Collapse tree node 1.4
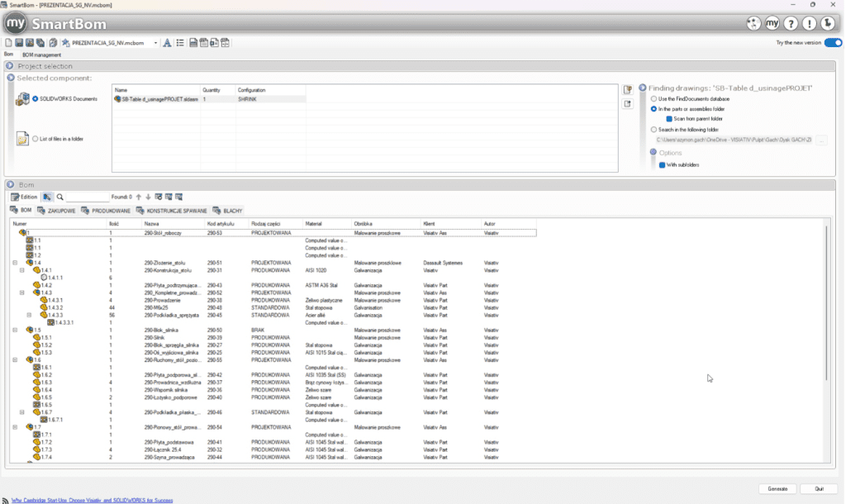846x504 pixels. [15, 263]
